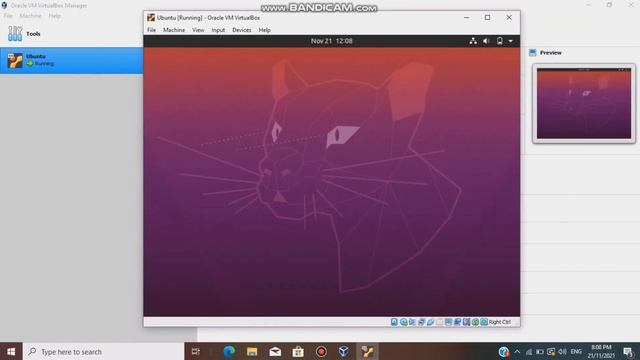This screenshot has height=360, width=640.
Task: Click the running Ubuntu VM taskbar icon
Action: tap(367, 351)
